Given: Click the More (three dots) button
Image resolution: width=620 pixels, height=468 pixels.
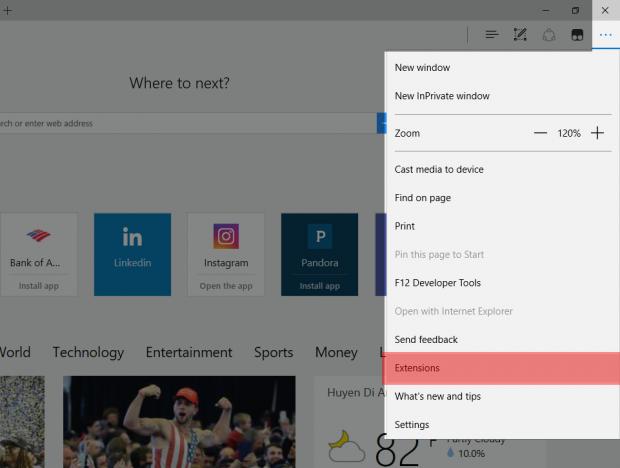Looking at the screenshot, I should click(x=605, y=35).
